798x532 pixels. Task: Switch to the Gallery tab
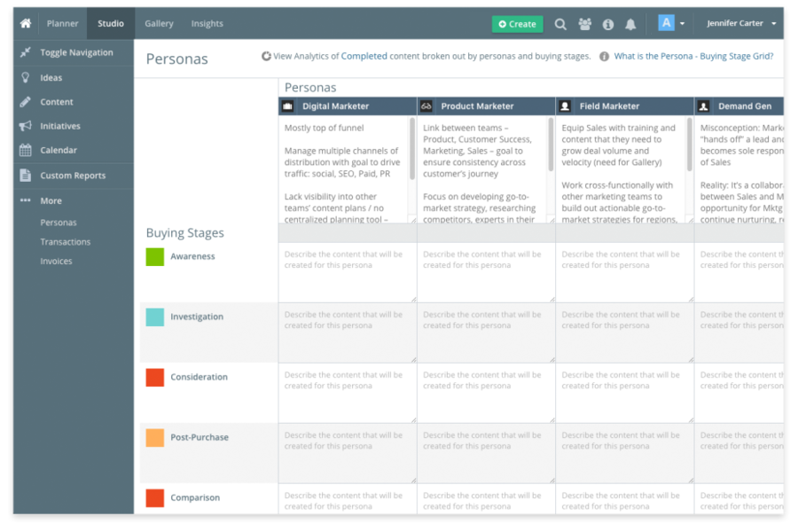[x=159, y=23]
